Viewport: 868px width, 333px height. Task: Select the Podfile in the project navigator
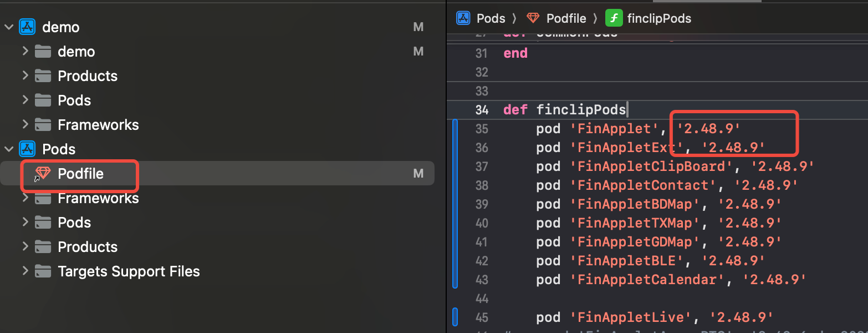pyautogui.click(x=81, y=174)
